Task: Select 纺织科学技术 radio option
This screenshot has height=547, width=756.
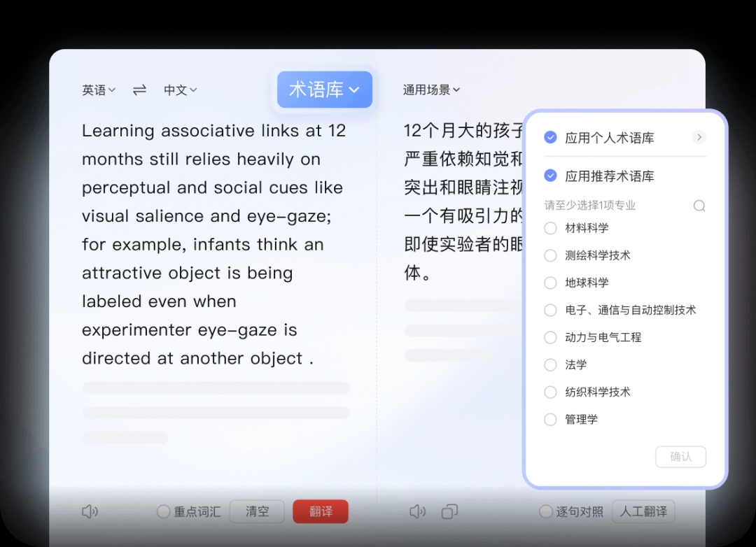Action: 550,392
